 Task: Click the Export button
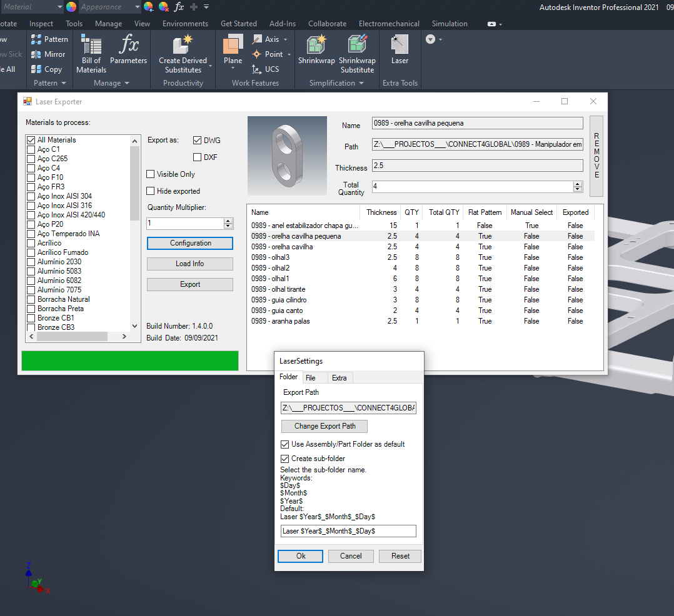[x=190, y=284]
